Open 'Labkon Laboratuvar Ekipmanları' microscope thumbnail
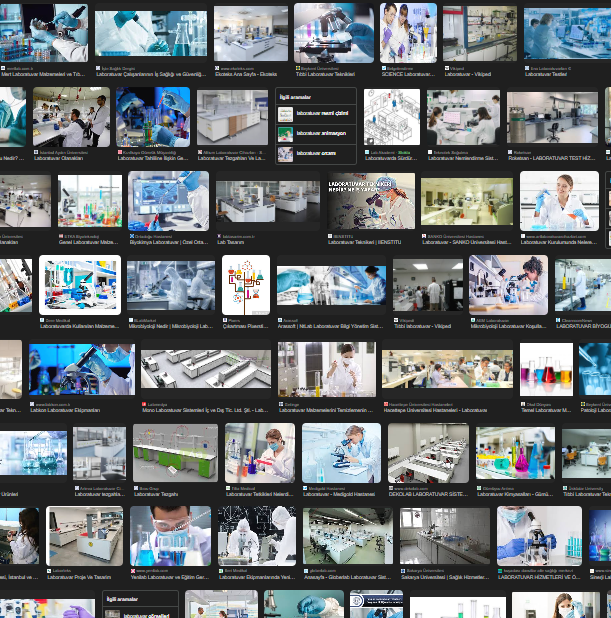Image resolution: width=611 pixels, height=618 pixels. pos(81,371)
